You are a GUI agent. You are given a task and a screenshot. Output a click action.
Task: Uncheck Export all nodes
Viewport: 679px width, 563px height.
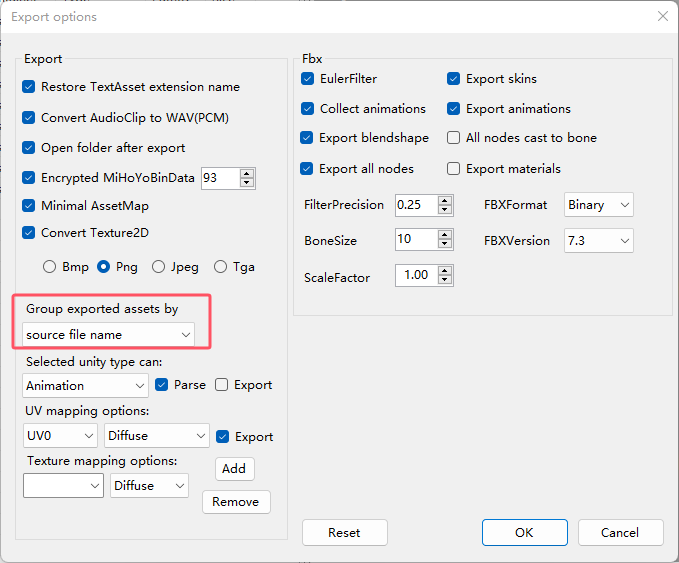coord(307,168)
